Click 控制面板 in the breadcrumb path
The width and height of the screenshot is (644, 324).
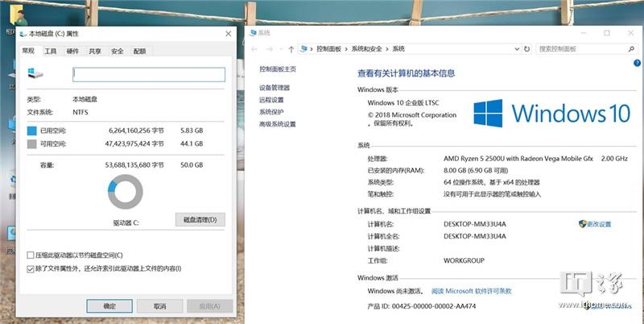point(328,48)
